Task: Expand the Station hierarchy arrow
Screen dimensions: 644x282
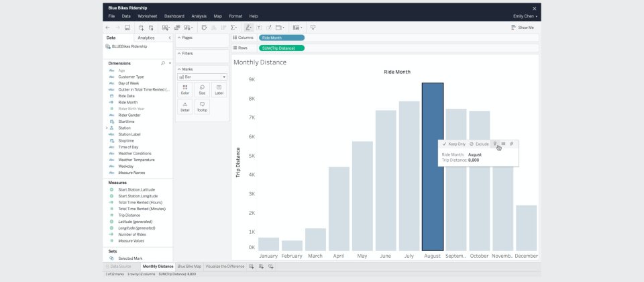Action: click(x=107, y=128)
